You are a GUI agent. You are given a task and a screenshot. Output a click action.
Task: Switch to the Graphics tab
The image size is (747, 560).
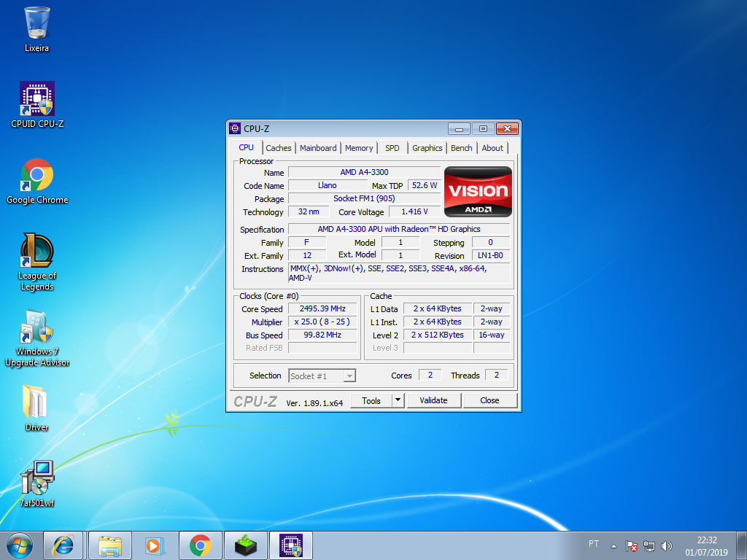[427, 148]
